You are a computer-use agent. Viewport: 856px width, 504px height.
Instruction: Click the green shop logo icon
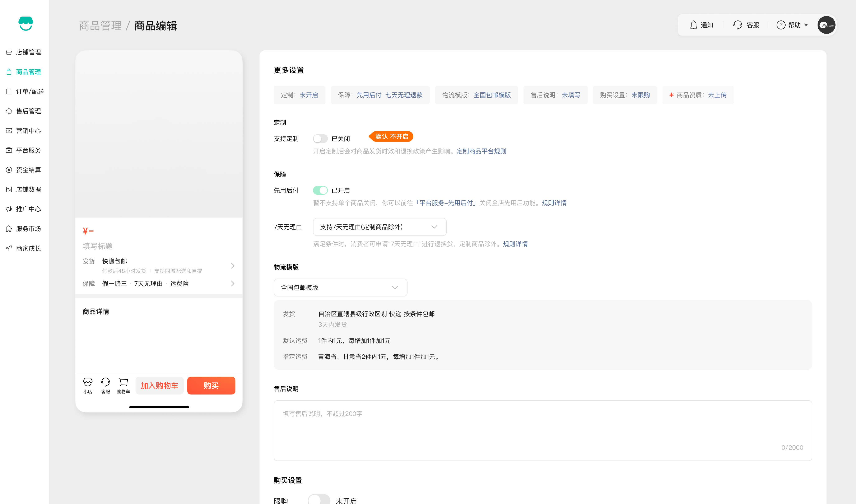tap(25, 23)
